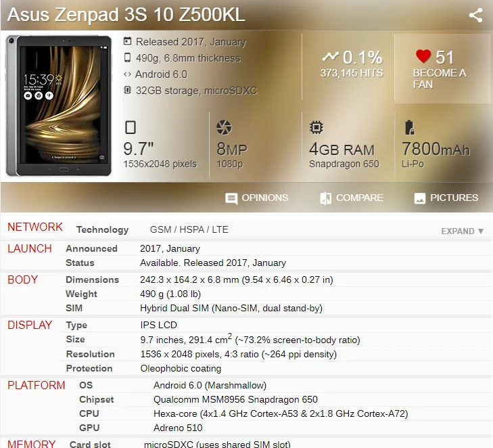Click the '4GB RAM' highlight
Screen dimensions: 493x448
click(342, 149)
